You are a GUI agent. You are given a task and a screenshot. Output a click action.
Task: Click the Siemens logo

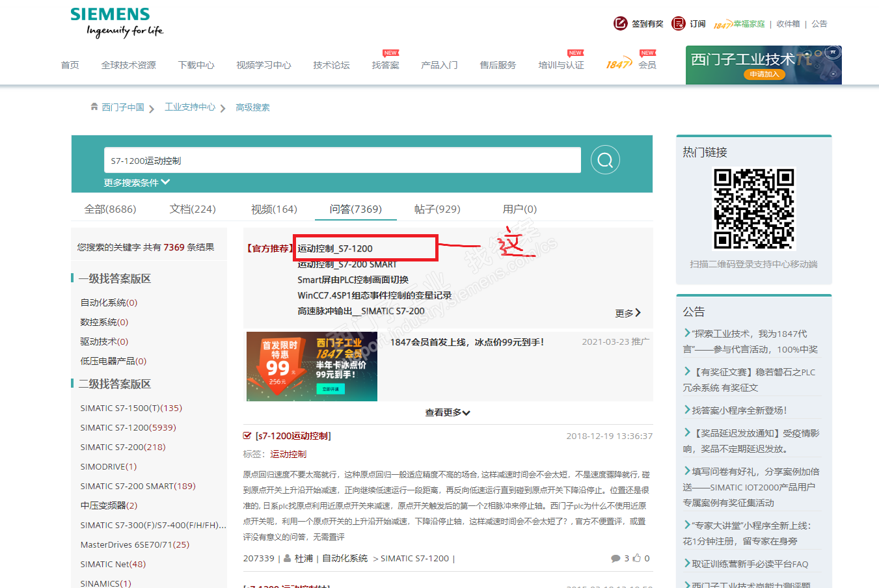click(116, 23)
